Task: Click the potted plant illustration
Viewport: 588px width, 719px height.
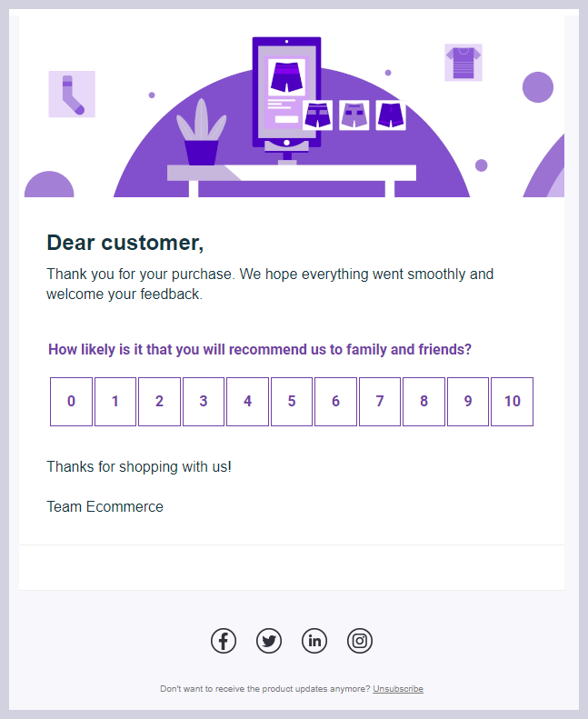Action: [x=202, y=133]
